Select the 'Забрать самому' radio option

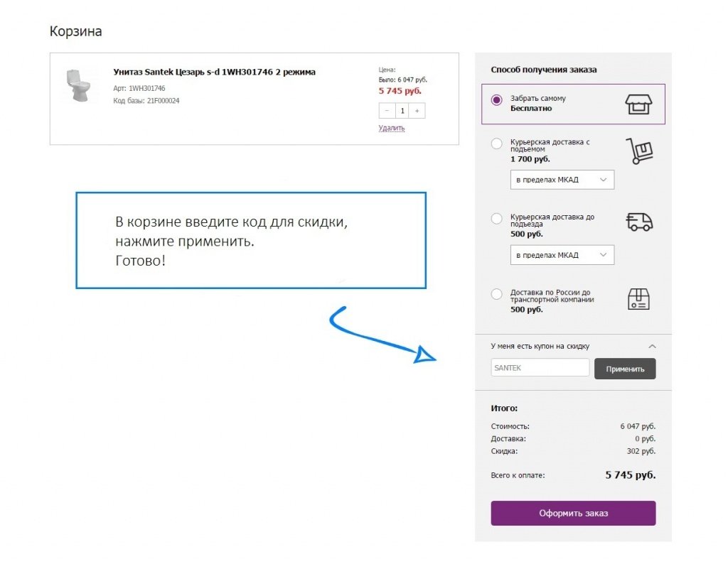[x=496, y=99]
